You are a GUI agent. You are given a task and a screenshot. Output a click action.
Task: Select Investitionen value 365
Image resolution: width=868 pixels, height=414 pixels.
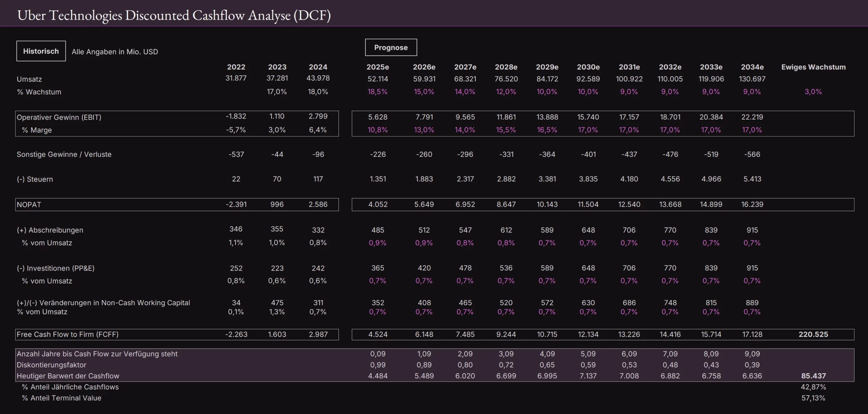[x=378, y=268]
